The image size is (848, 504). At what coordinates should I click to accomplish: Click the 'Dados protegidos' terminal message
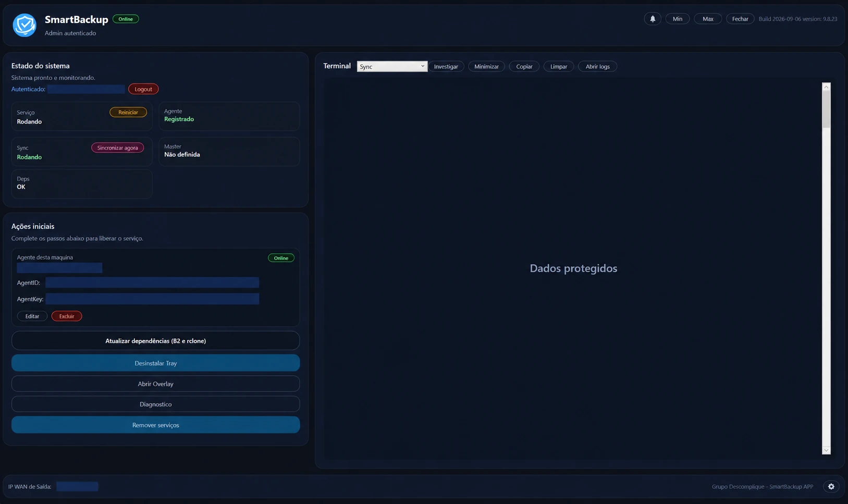573,268
